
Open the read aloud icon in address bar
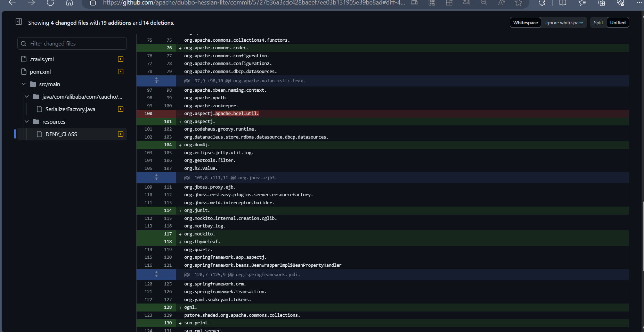501,3
